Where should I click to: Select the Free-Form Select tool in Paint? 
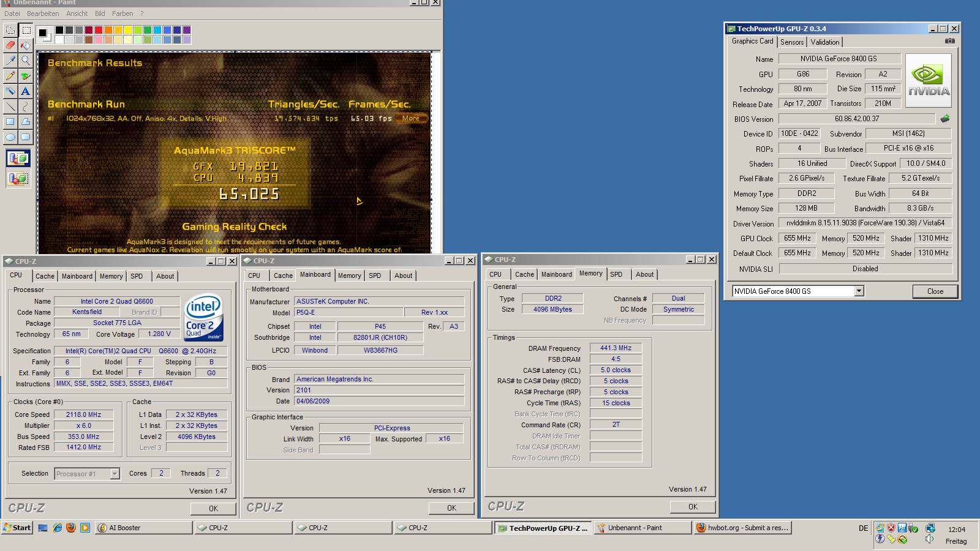10,30
